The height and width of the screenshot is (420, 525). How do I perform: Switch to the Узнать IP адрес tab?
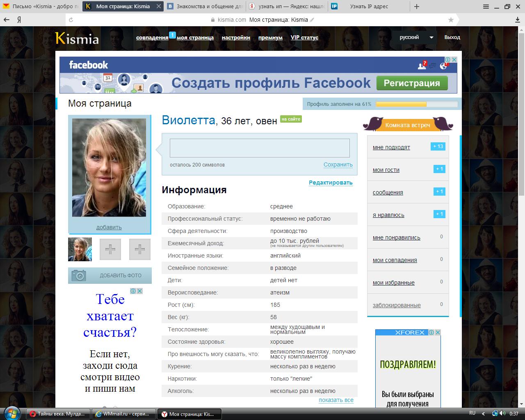coord(369,7)
